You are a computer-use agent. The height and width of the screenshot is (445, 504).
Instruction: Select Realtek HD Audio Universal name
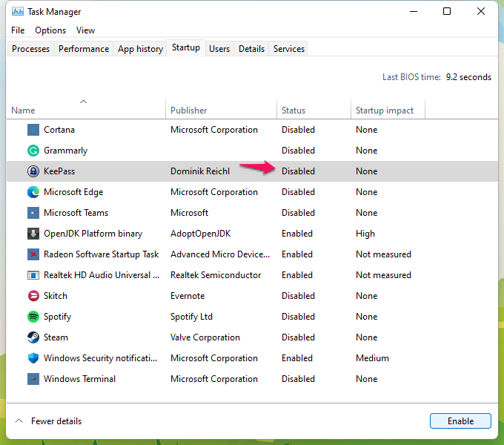click(x=102, y=275)
